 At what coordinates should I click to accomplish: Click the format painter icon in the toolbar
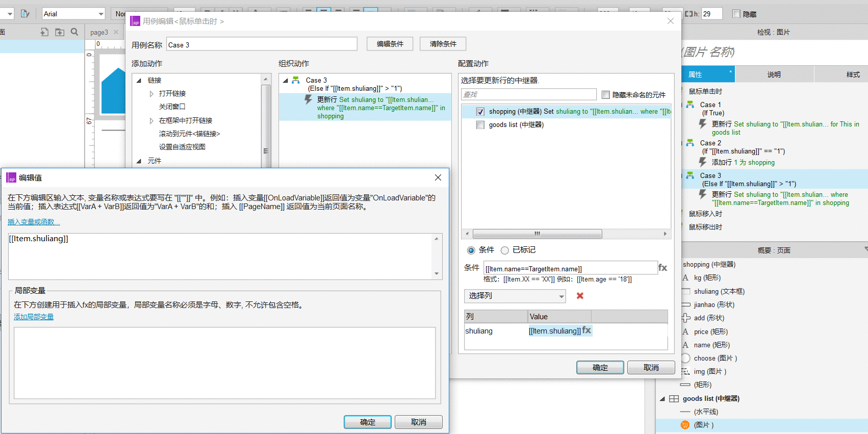pyautogui.click(x=25, y=14)
